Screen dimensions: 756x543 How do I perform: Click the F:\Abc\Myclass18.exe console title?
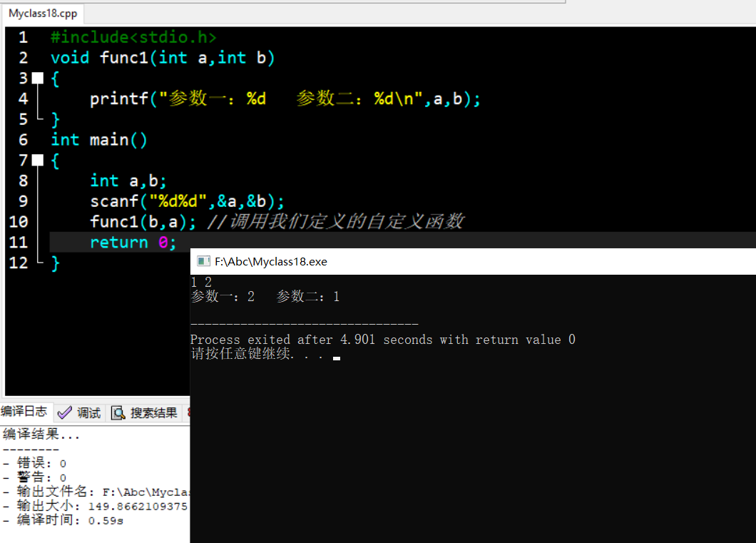[271, 262]
